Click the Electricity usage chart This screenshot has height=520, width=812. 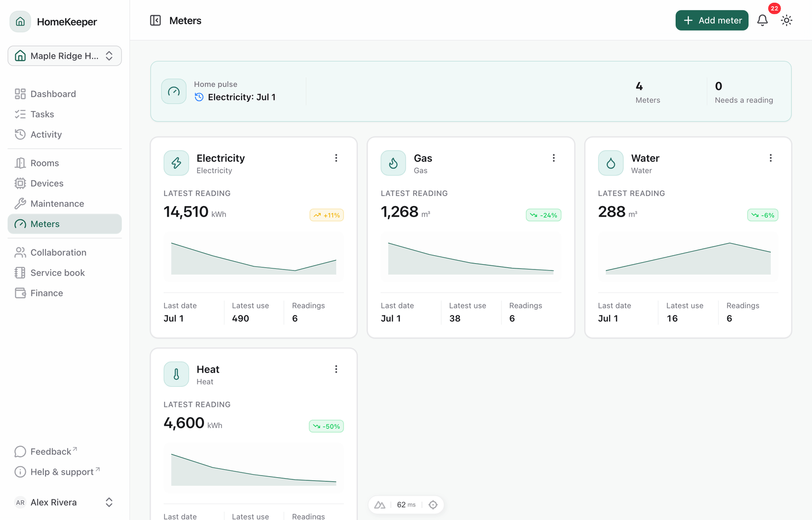click(x=254, y=257)
